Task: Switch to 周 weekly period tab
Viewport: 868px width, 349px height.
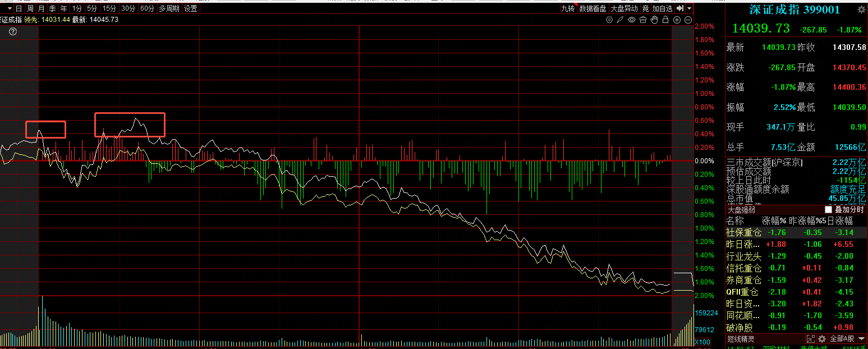Action: tap(30, 8)
